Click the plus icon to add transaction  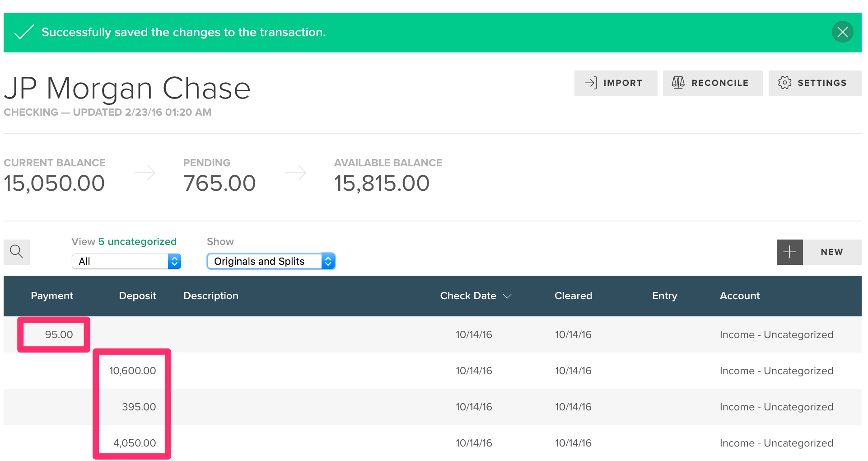click(789, 252)
